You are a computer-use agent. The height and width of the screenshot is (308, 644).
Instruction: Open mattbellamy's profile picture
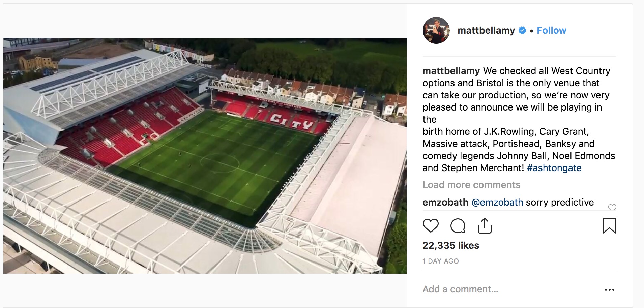pos(436,30)
